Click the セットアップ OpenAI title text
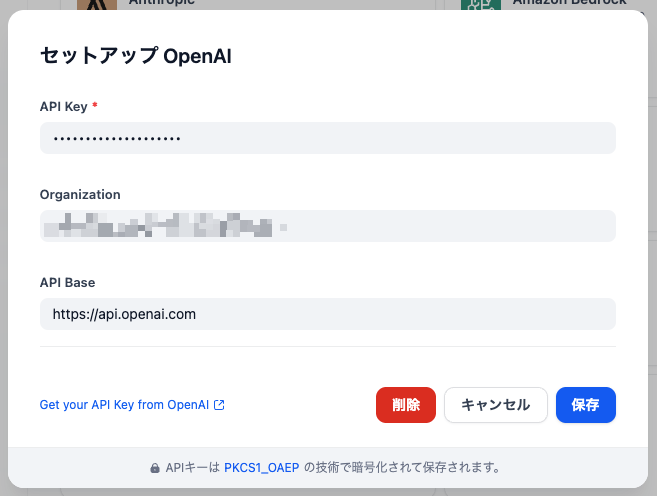Image resolution: width=657 pixels, height=496 pixels. tap(136, 56)
